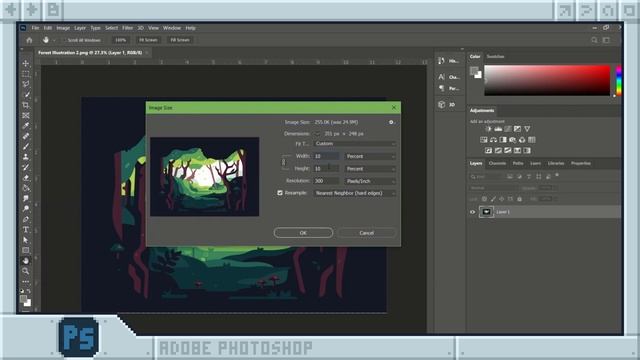Add a Color Balance adjustment

pos(493,140)
